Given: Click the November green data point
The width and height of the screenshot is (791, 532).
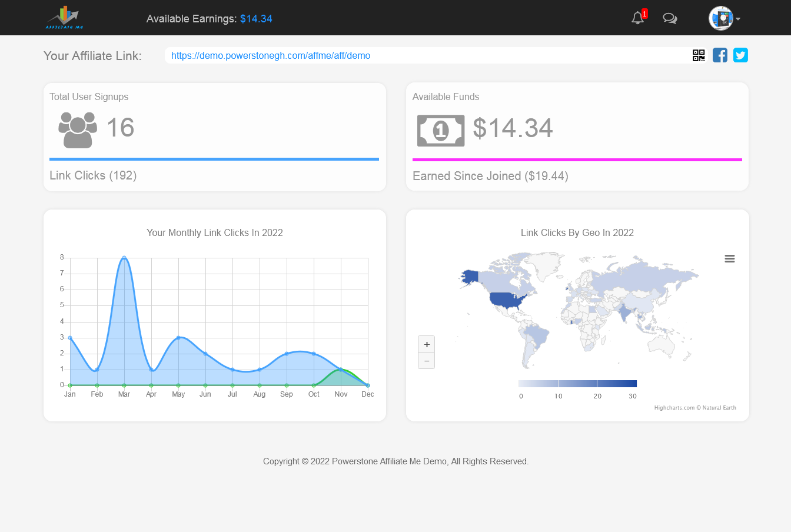Looking at the screenshot, I should [x=341, y=370].
